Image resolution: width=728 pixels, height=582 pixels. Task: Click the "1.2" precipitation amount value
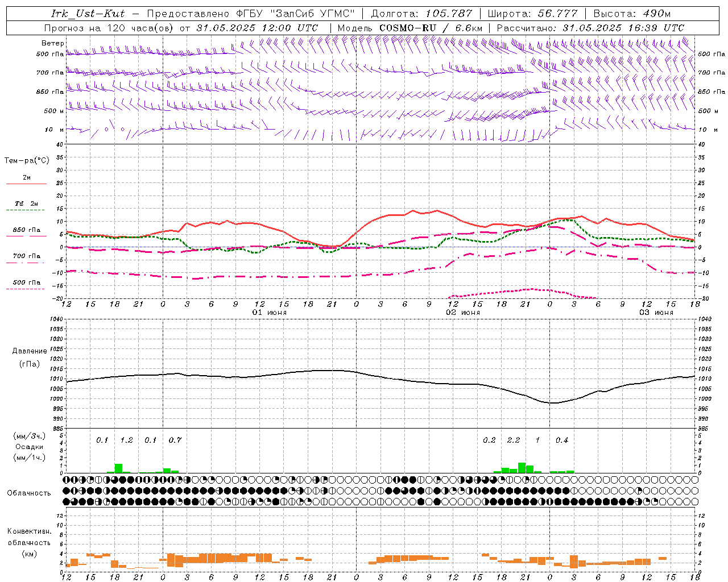pyautogui.click(x=126, y=440)
